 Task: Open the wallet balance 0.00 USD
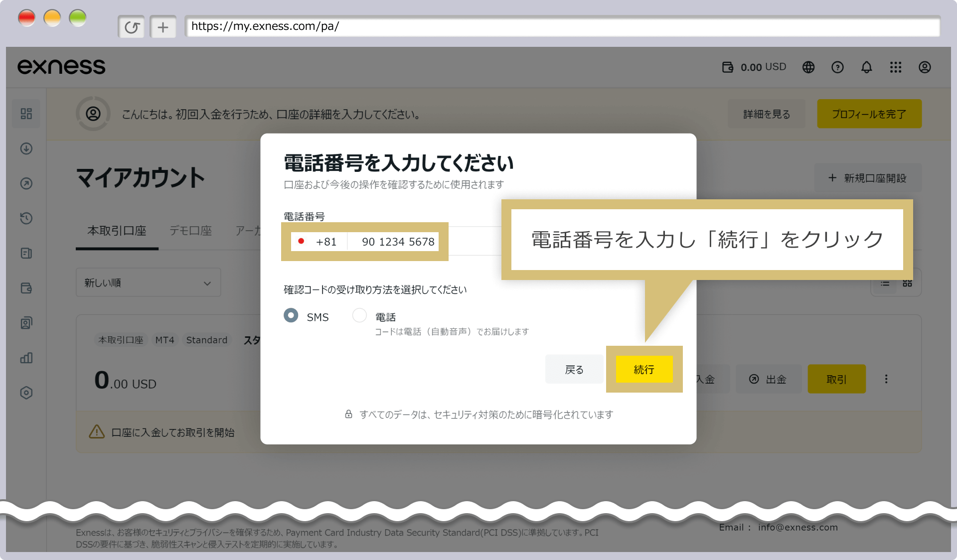(754, 67)
